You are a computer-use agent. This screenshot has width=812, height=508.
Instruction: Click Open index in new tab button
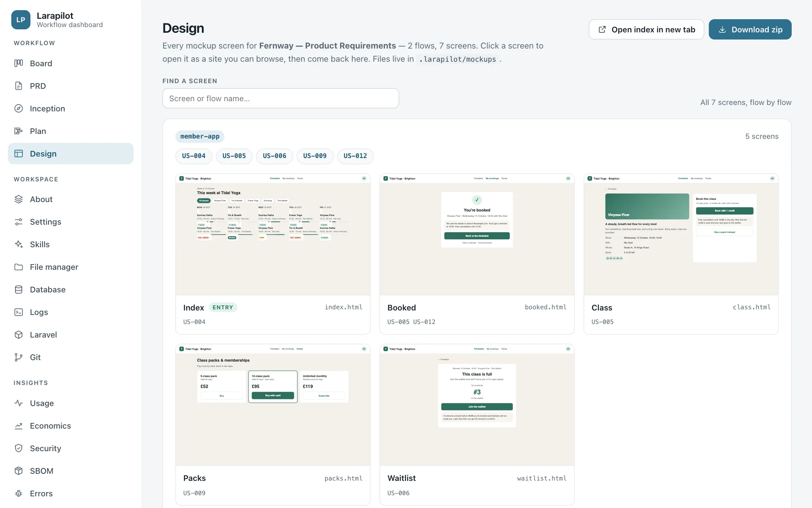point(646,29)
